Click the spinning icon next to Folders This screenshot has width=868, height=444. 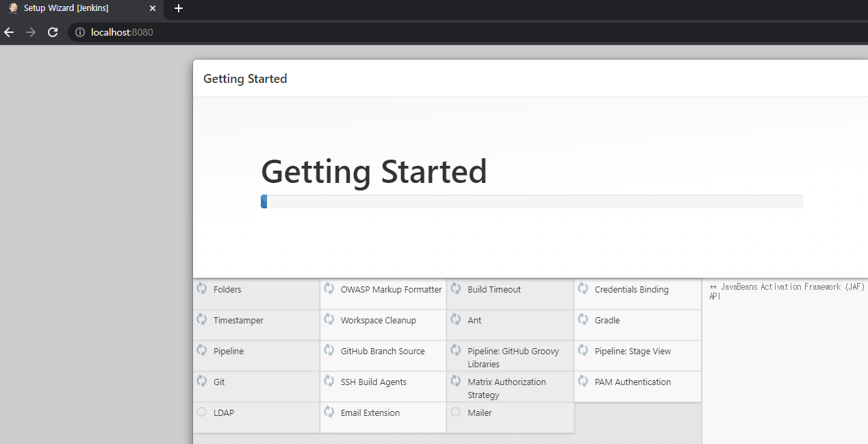[202, 288]
